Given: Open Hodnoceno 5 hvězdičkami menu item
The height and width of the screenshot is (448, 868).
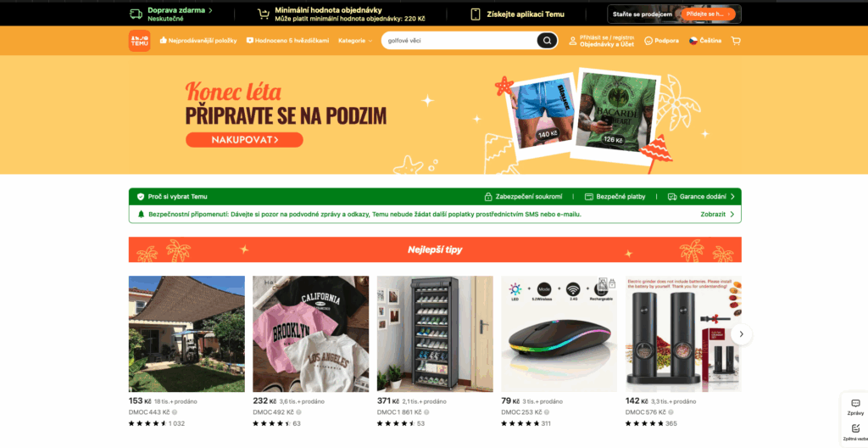Looking at the screenshot, I should click(288, 41).
